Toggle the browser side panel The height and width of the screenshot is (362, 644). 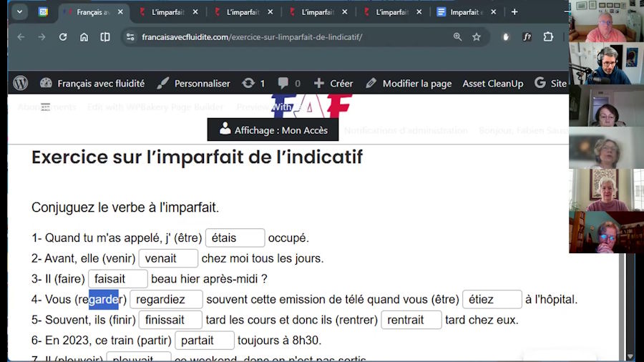(105, 37)
